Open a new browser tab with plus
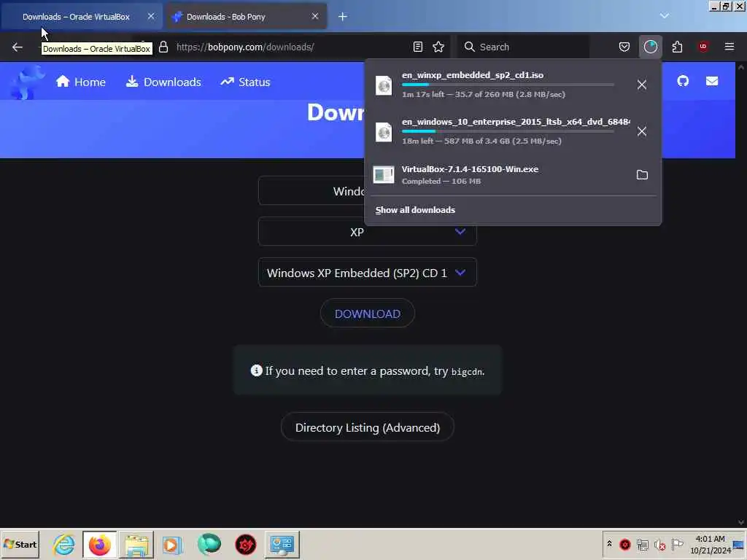Screen dimensions: 747x560 click(343, 17)
